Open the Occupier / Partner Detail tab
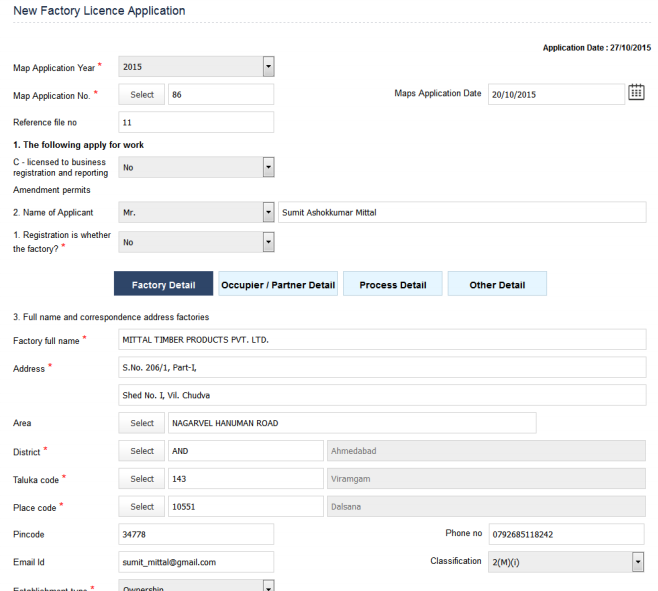The image size is (658, 591). [x=278, y=285]
